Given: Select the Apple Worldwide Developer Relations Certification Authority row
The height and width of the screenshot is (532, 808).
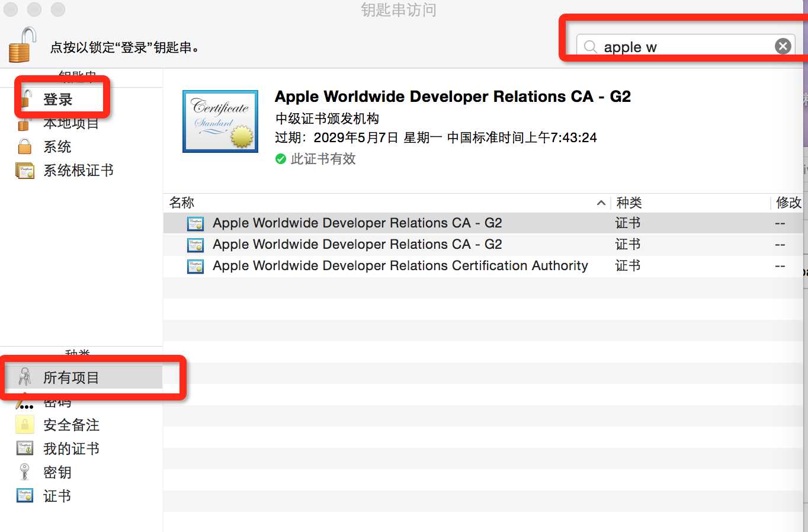Looking at the screenshot, I should (483, 266).
